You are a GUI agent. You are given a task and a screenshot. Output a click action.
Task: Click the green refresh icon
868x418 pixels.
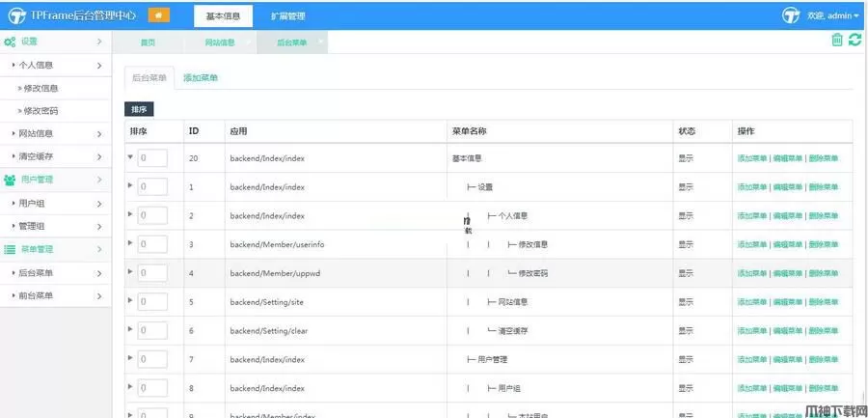pyautogui.click(x=854, y=41)
